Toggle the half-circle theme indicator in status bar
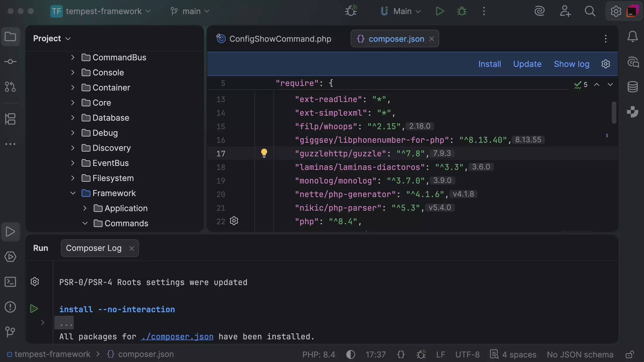The width and height of the screenshot is (644, 362). 350,354
